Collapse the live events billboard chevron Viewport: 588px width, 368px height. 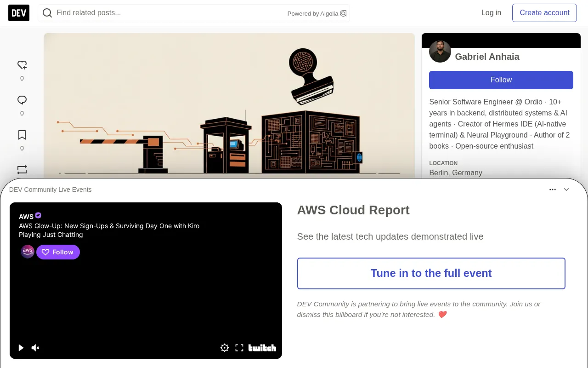(566, 190)
